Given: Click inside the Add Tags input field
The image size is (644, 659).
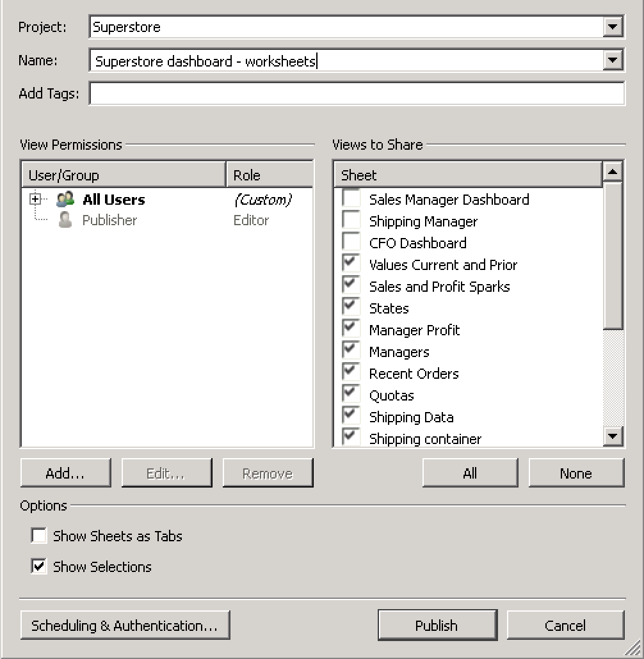Looking at the screenshot, I should click(x=357, y=93).
